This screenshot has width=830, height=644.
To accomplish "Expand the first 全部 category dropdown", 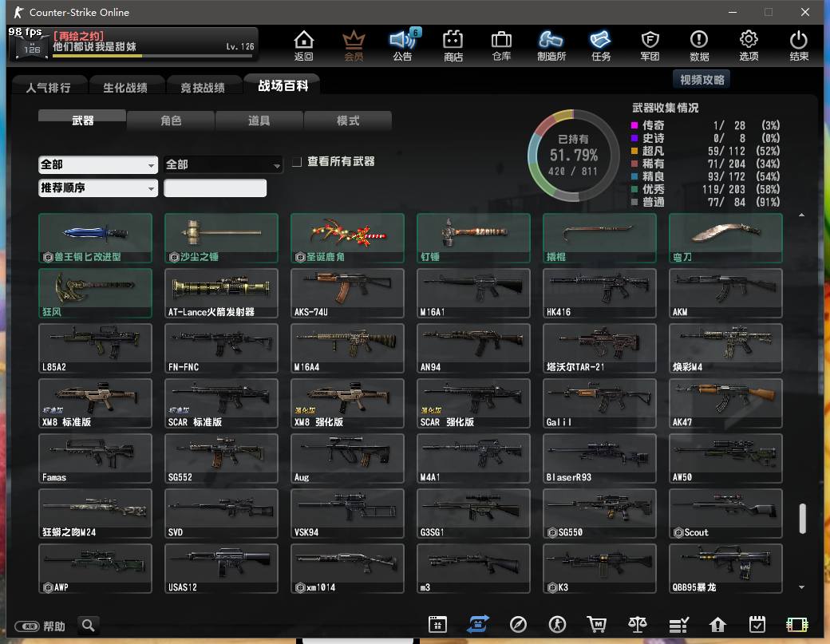I will [x=98, y=164].
